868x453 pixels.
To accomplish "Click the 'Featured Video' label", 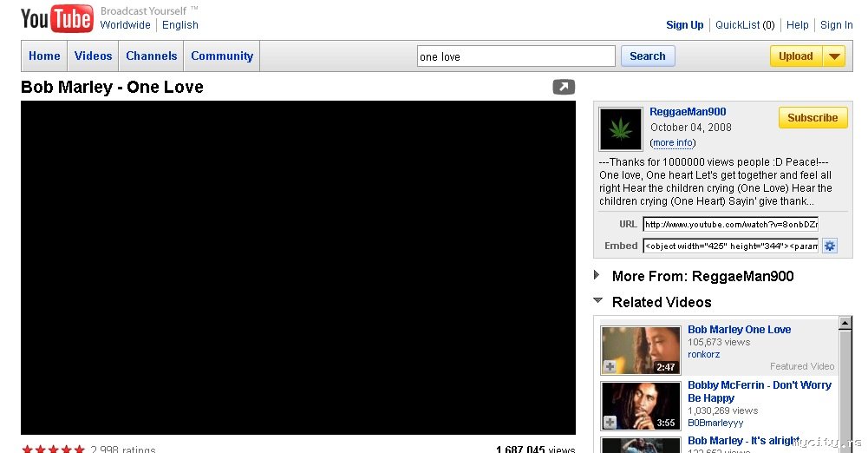I will click(x=802, y=366).
